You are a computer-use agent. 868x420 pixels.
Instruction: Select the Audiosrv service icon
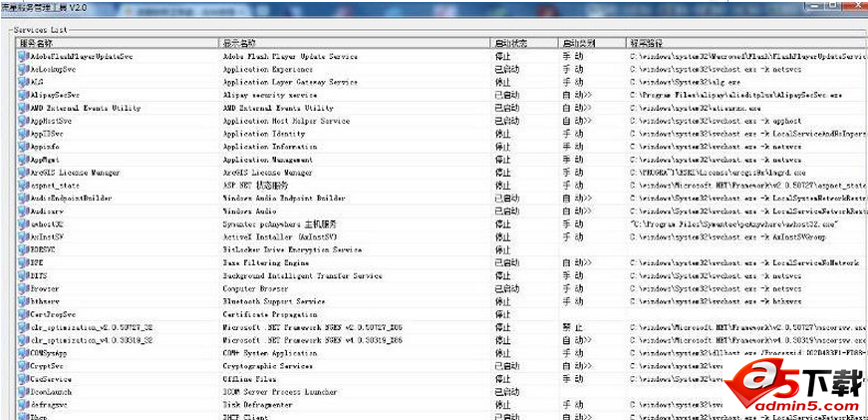click(23, 211)
